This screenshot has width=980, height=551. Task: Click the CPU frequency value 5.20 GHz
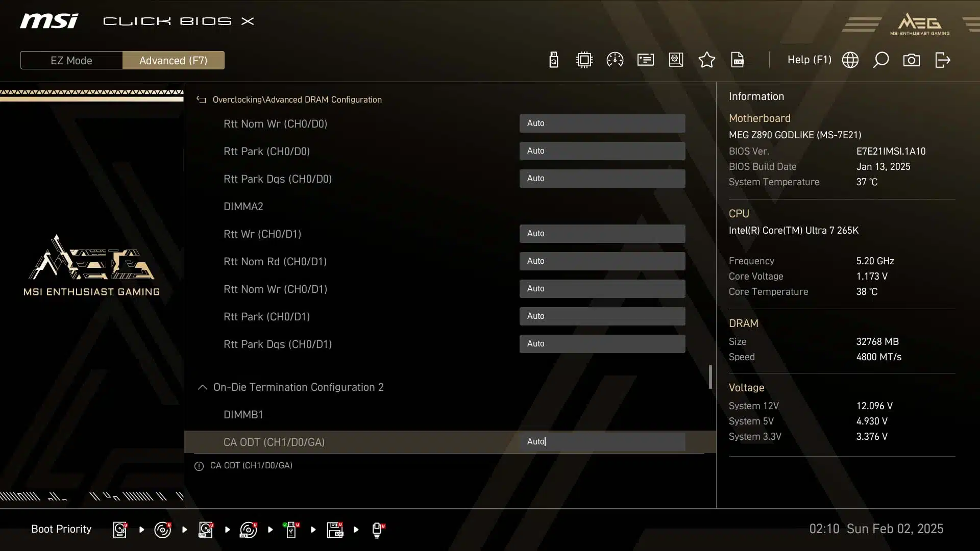pyautogui.click(x=875, y=261)
